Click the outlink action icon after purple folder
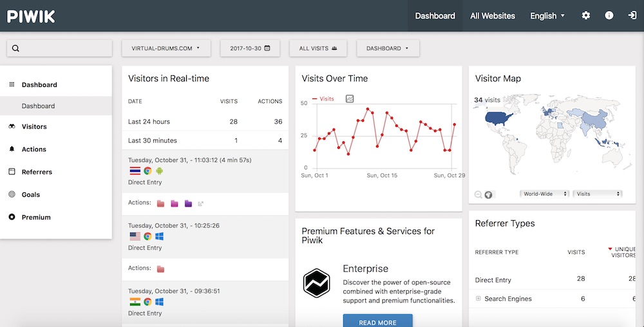This screenshot has height=327, width=644. pos(201,204)
